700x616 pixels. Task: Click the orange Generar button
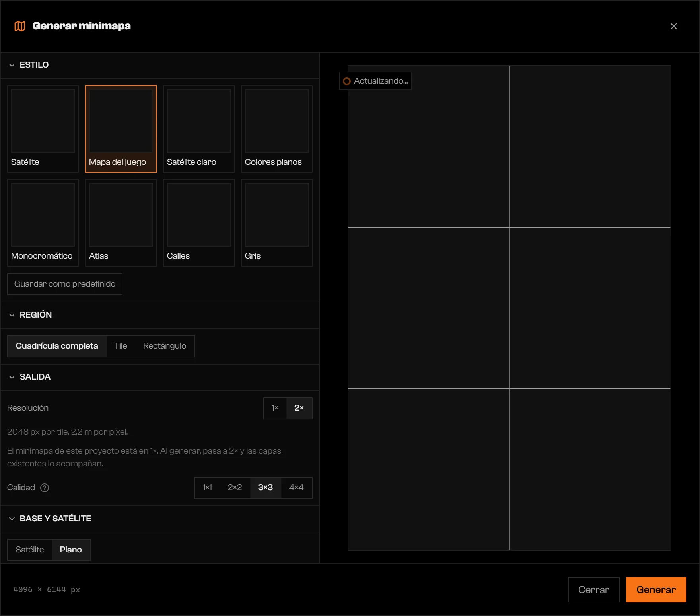point(656,590)
